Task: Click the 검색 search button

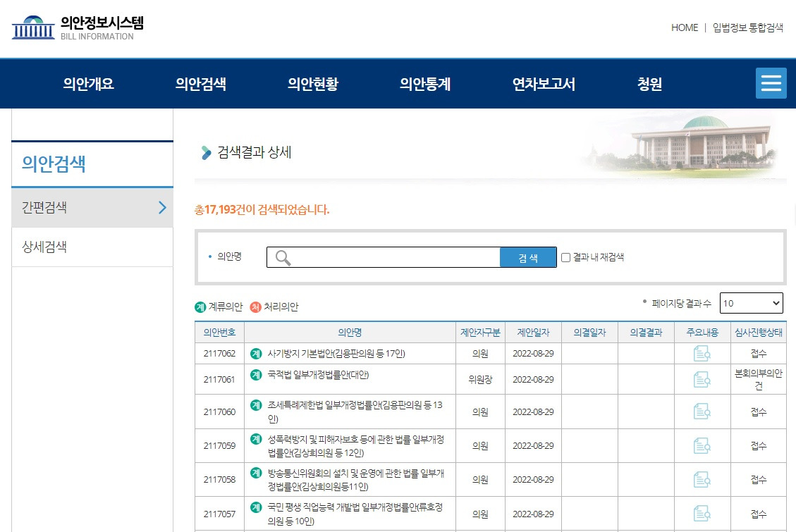Action: click(528, 257)
